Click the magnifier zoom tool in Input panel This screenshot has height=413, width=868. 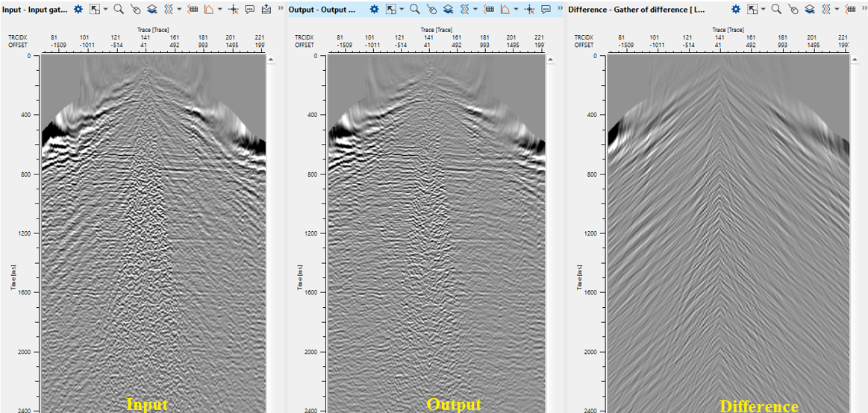[x=118, y=10]
